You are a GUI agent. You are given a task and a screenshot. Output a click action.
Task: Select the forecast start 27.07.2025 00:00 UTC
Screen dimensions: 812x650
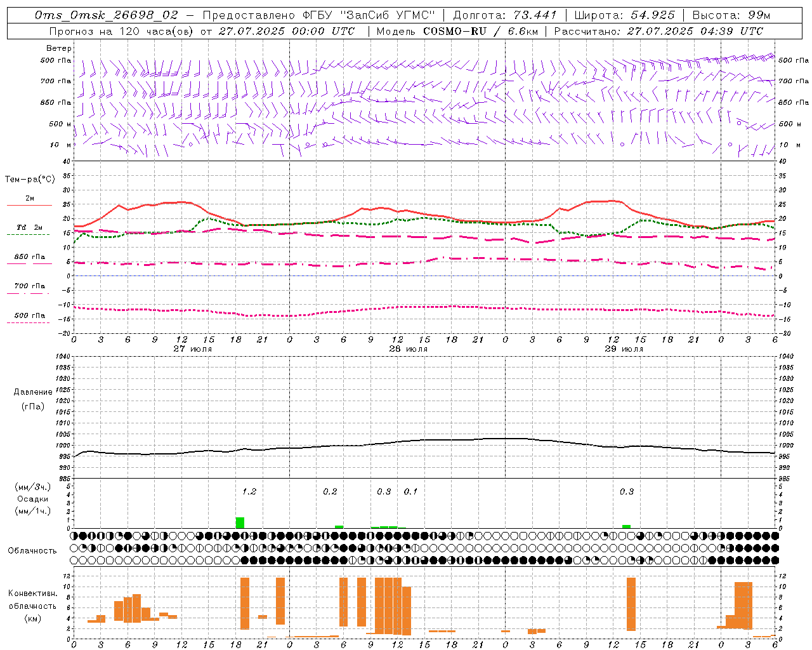coord(287,31)
